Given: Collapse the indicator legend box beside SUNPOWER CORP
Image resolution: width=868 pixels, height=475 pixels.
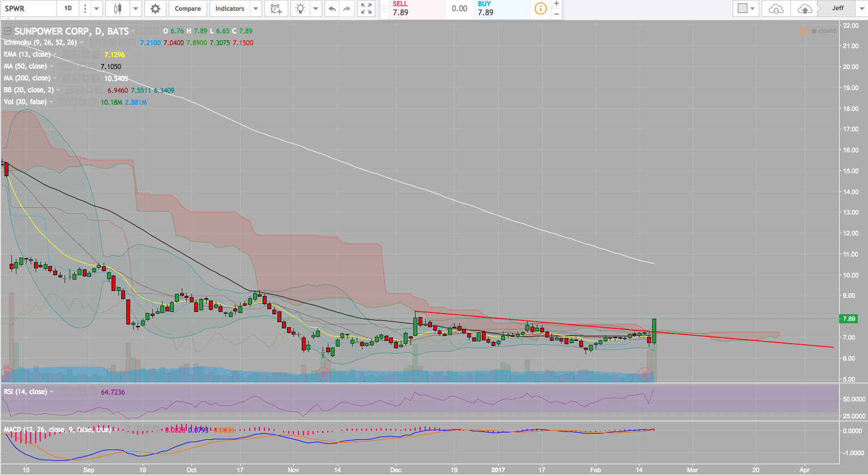Looking at the screenshot, I should tap(8, 31).
